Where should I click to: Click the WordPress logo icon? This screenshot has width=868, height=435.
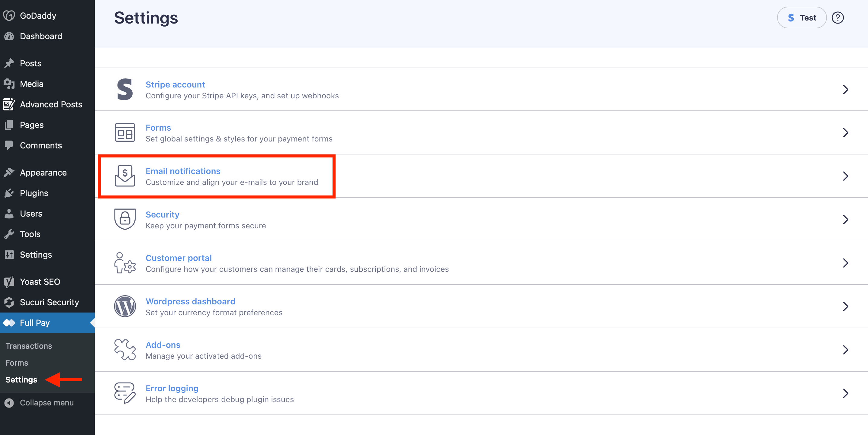125,306
